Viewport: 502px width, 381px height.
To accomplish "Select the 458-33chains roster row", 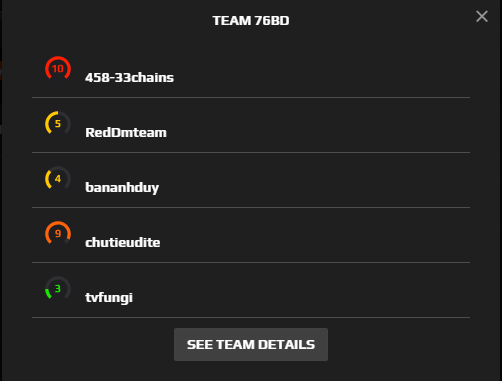I will [x=251, y=70].
